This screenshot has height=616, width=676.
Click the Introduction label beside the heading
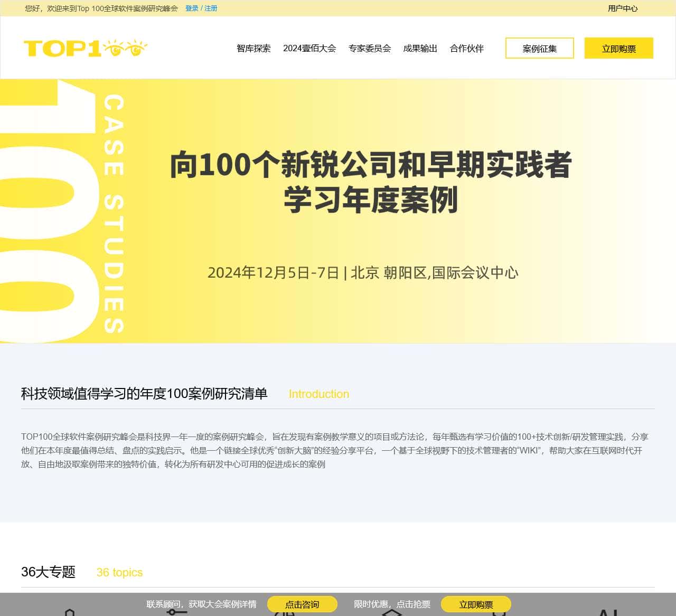click(319, 394)
